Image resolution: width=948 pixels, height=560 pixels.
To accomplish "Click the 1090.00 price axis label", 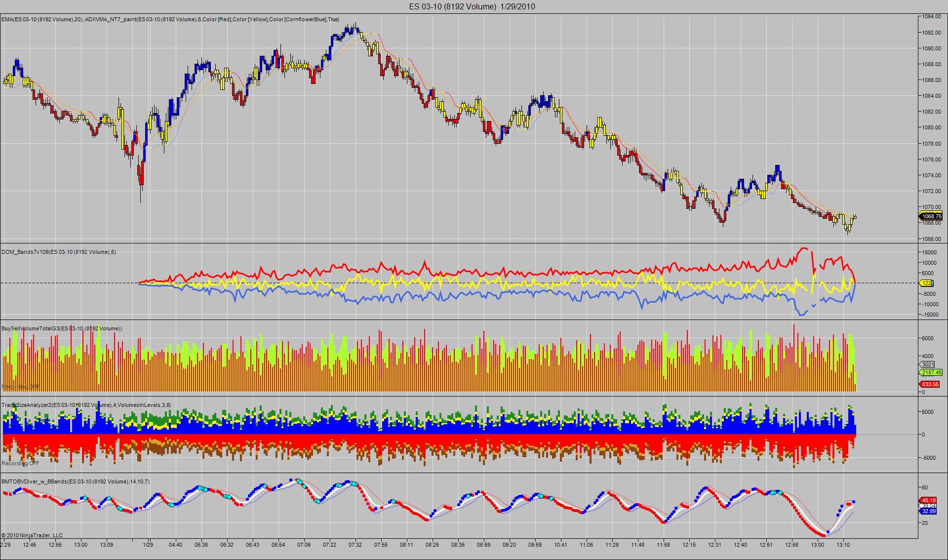I will coord(931,48).
